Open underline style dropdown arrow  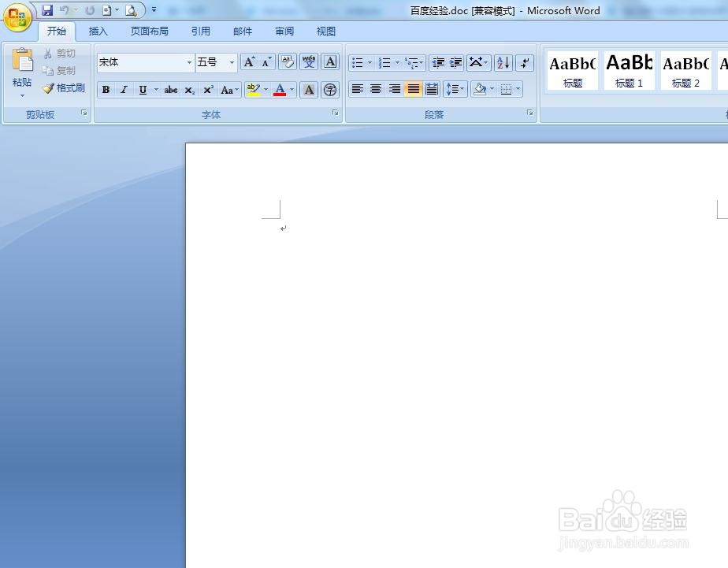pyautogui.click(x=157, y=90)
